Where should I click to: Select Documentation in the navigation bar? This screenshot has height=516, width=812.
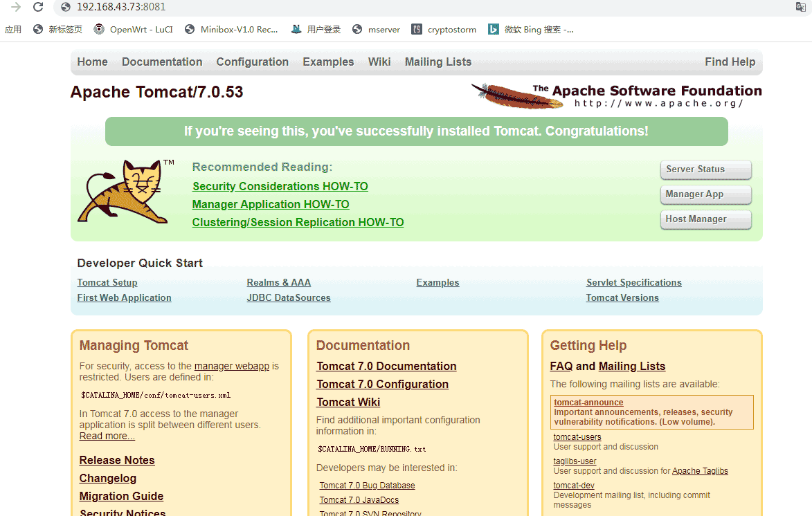[x=162, y=62]
